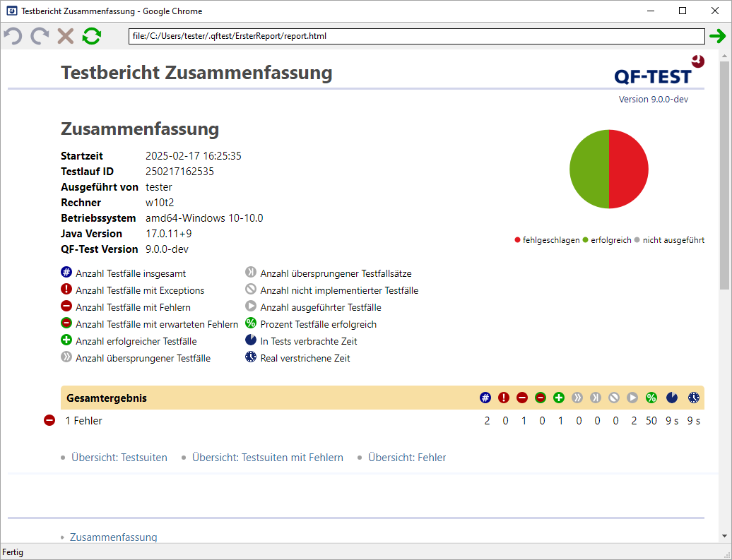The width and height of the screenshot is (732, 560).
Task: Click the play icon in Gesamtergebnis header
Action: click(x=632, y=398)
